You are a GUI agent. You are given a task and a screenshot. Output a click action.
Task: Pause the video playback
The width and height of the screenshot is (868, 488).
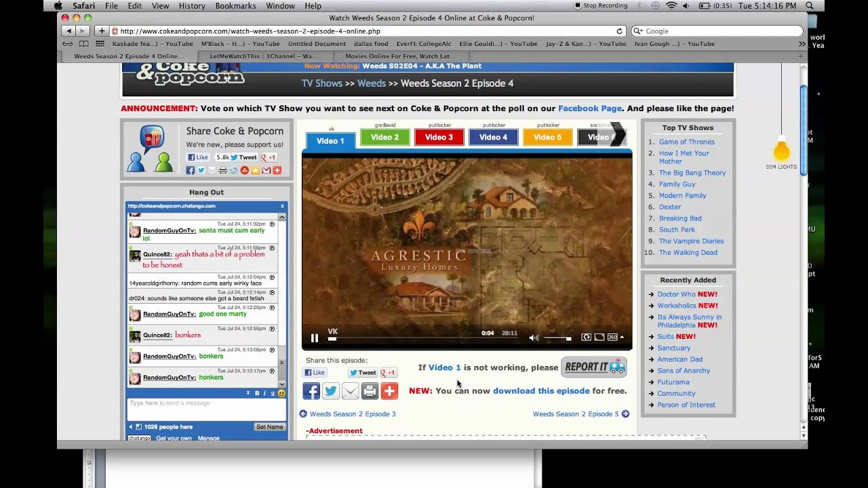click(x=315, y=338)
